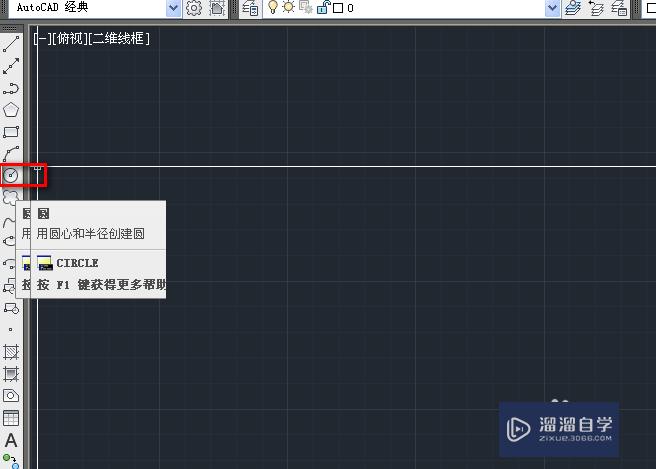The width and height of the screenshot is (656, 469).
Task: Select the Rectangle tool
Action: pyautogui.click(x=11, y=132)
